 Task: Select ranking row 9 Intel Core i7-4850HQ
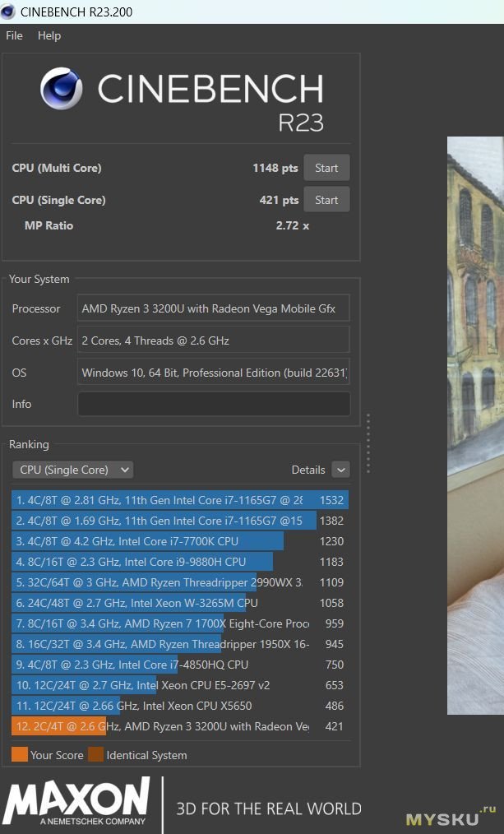[180, 665]
